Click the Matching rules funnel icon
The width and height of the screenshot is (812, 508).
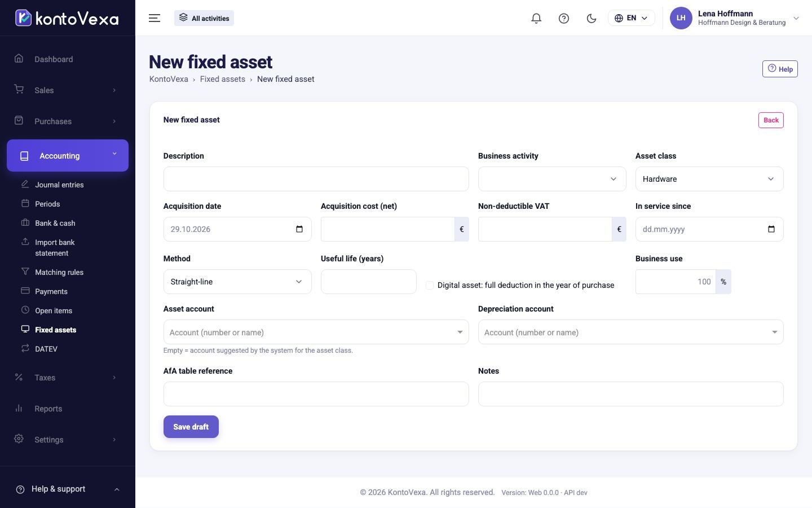pos(25,271)
